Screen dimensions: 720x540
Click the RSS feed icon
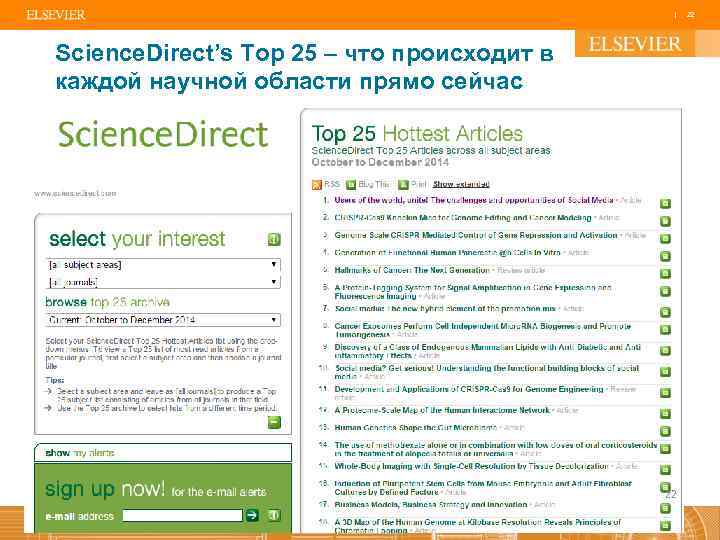[x=316, y=185]
